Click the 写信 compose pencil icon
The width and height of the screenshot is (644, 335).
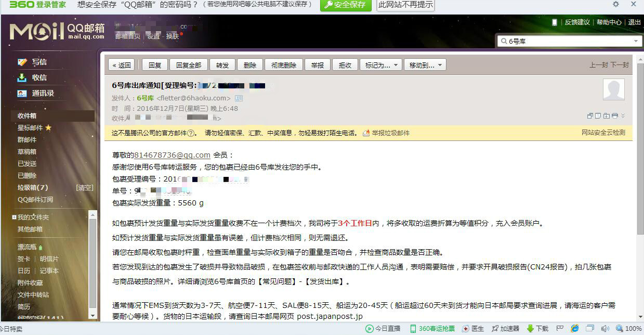(22, 62)
